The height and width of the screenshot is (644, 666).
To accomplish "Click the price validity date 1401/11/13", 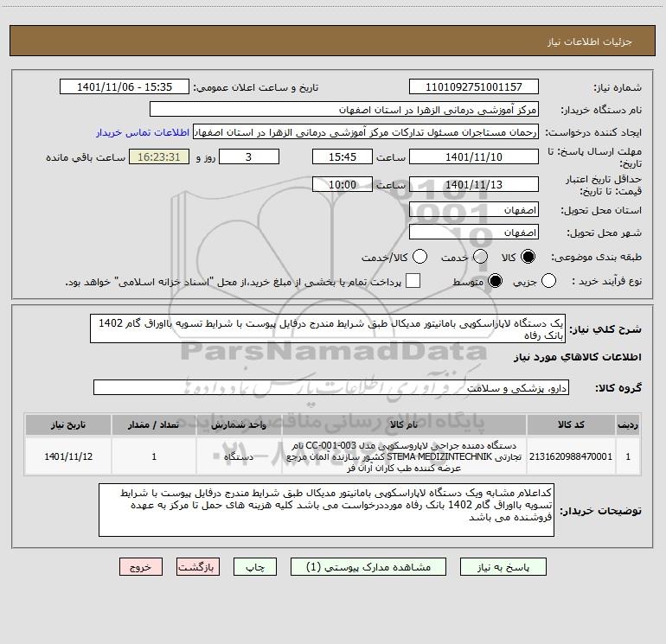I will point(474,185).
